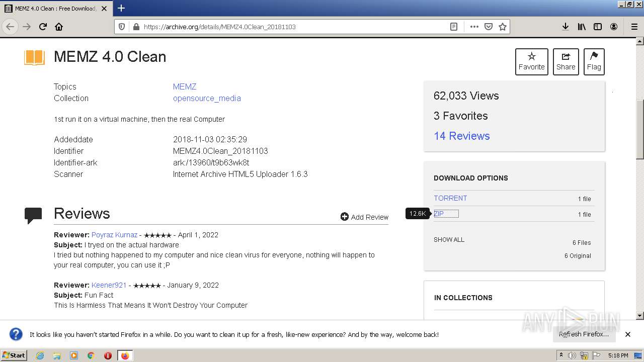The width and height of the screenshot is (644, 362).
Task: Open the Firefox home page
Action: [x=59, y=27]
